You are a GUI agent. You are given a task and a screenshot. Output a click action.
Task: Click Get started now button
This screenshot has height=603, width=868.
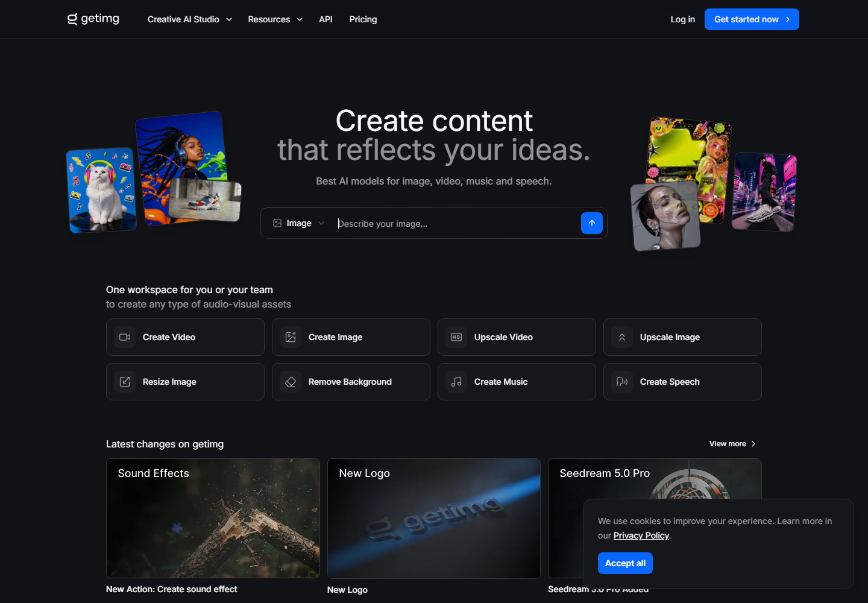point(752,19)
